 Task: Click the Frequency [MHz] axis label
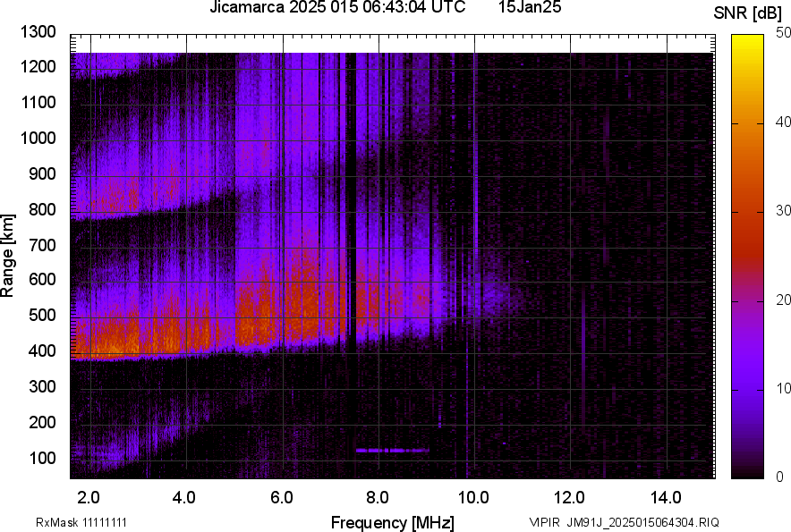point(392,522)
